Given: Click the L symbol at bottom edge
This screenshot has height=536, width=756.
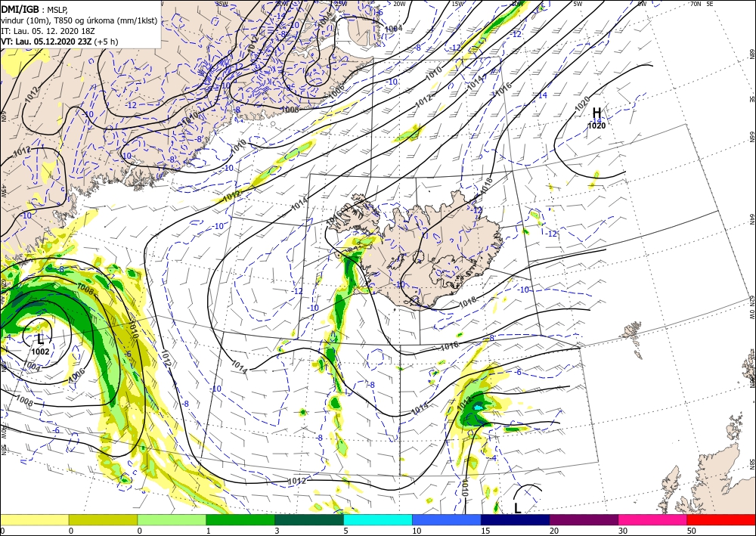Looking at the screenshot, I should point(517,508).
